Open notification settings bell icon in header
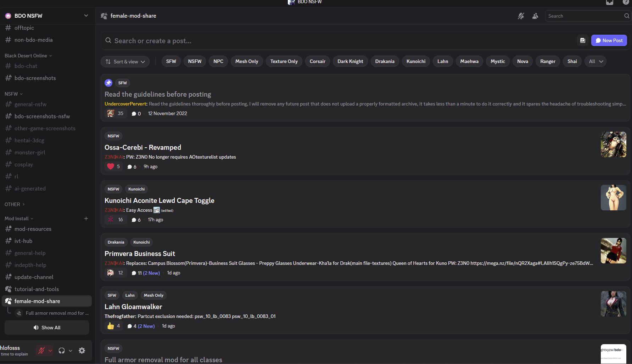Screen dimensions: 632x364 (521, 16)
